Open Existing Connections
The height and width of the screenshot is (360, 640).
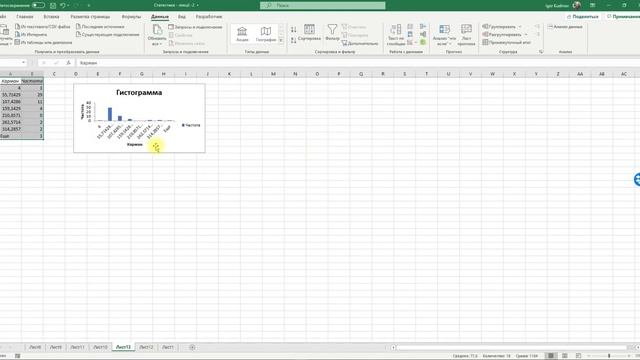point(107,34)
